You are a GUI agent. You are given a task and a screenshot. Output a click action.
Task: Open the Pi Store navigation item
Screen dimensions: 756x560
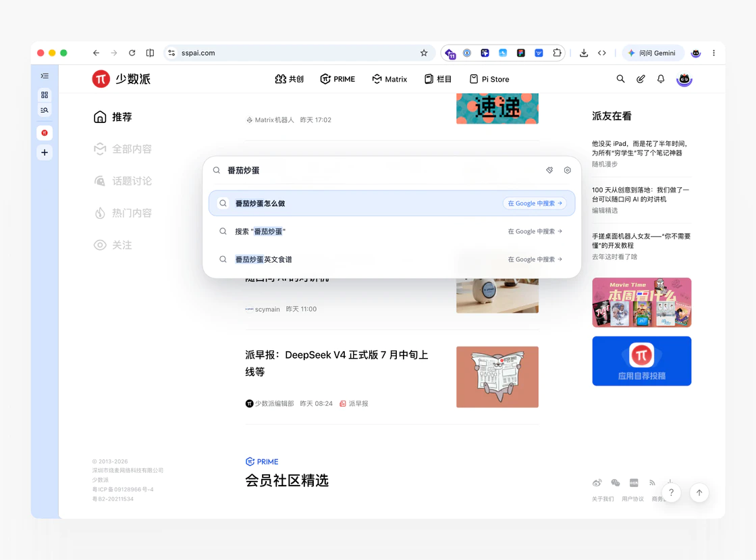point(489,79)
